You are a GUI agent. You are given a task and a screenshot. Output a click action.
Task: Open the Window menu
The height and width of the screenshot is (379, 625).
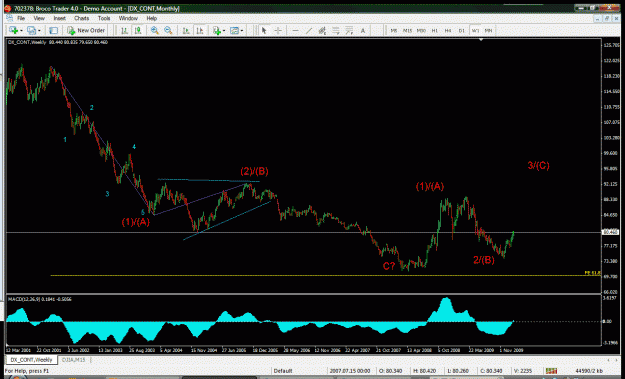128,18
